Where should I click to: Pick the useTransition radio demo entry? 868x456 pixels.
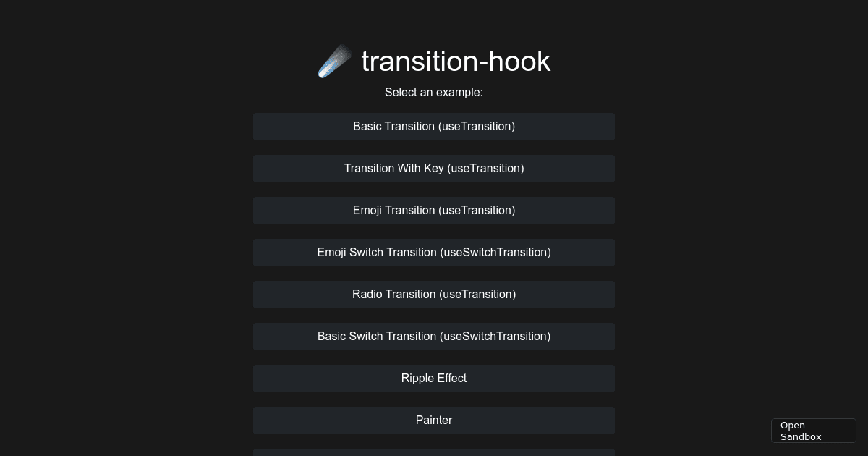[x=434, y=294]
